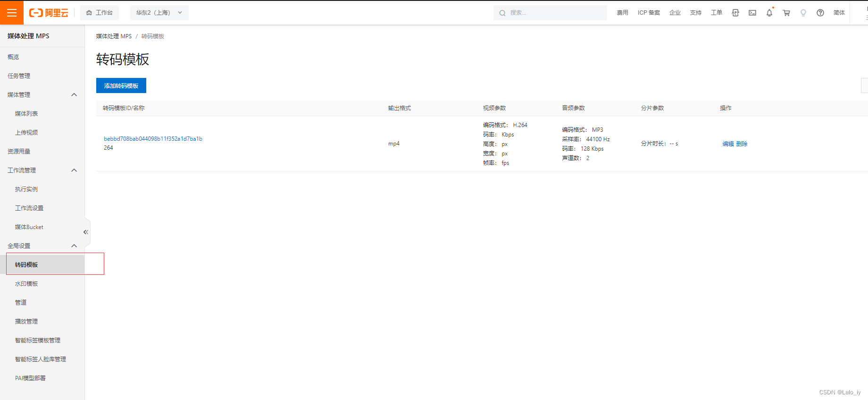Screen dimensions: 868x400
Task: Switch language via 简体
Action: coord(839,13)
